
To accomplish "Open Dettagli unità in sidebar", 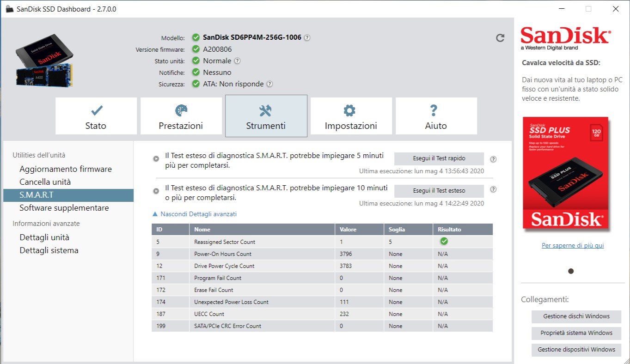I will pyautogui.click(x=44, y=237).
